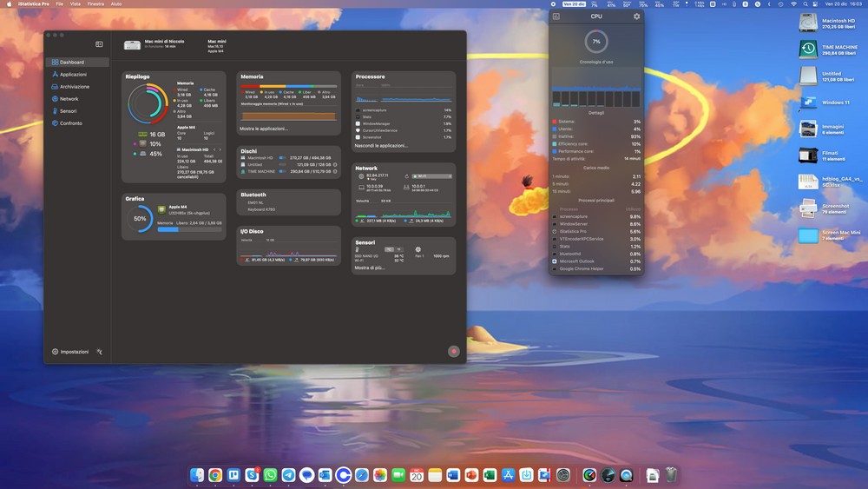The width and height of the screenshot is (868, 489).
Task: Toggle the Macintosh HD disk switch
Action: coord(282,158)
